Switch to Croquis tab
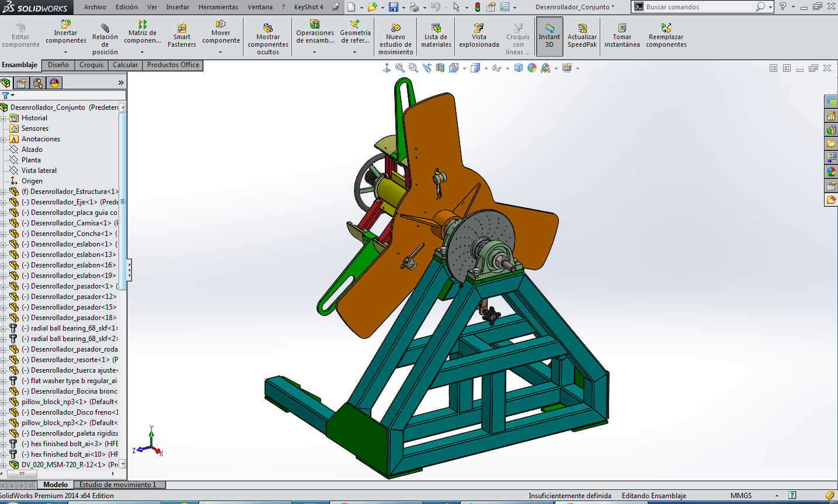This screenshot has width=838, height=504. [x=91, y=65]
